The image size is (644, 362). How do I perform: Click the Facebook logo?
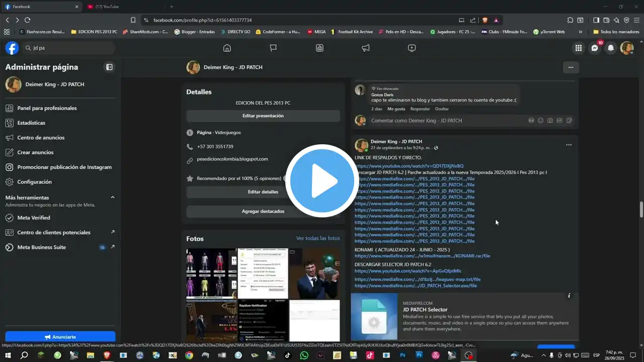[x=12, y=48]
